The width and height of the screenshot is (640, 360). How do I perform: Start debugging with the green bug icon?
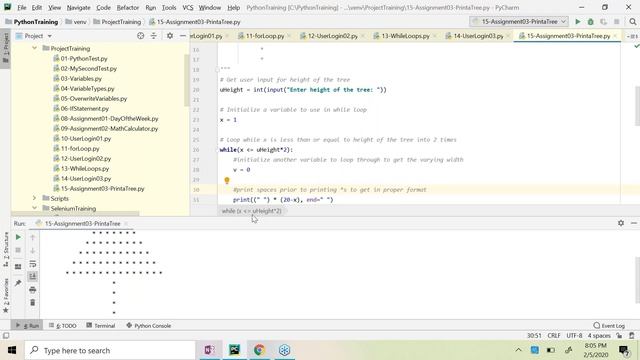coord(591,22)
